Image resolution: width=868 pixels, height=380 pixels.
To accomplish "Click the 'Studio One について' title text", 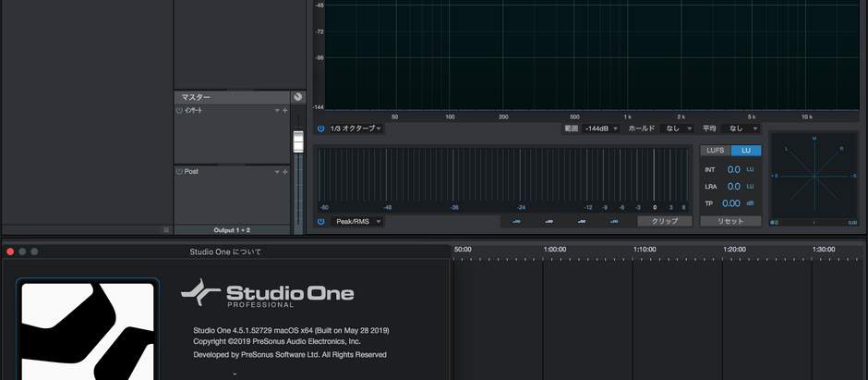I will point(225,252).
